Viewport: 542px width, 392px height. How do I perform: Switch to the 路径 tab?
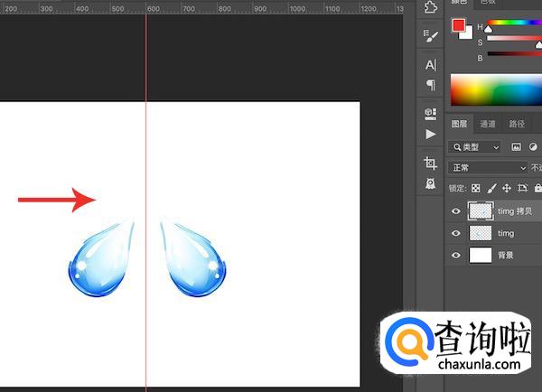(517, 124)
